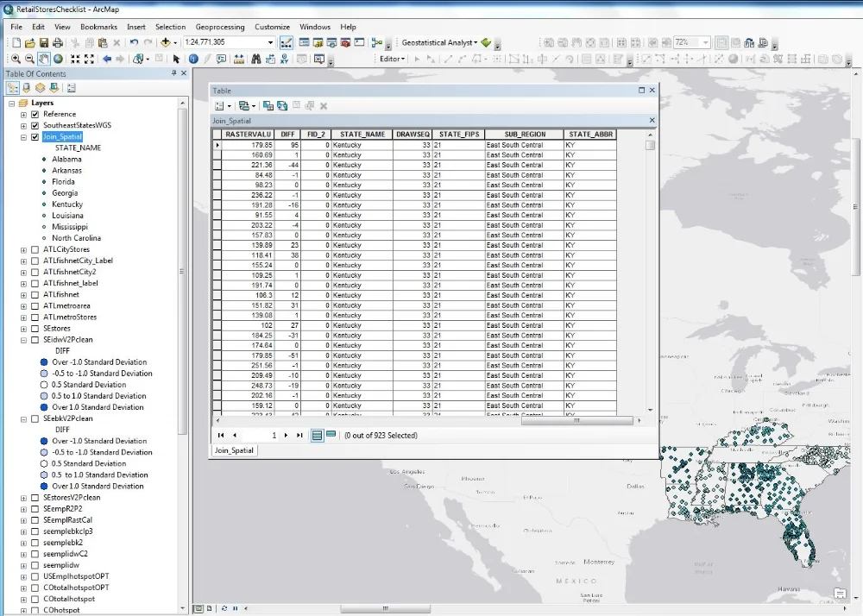Image resolution: width=863 pixels, height=616 pixels.
Task: Click the Full Extent globe icon
Action: (x=58, y=59)
